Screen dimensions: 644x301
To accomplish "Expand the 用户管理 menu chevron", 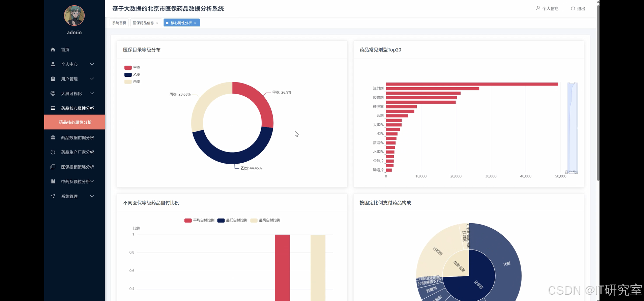I will [92, 79].
